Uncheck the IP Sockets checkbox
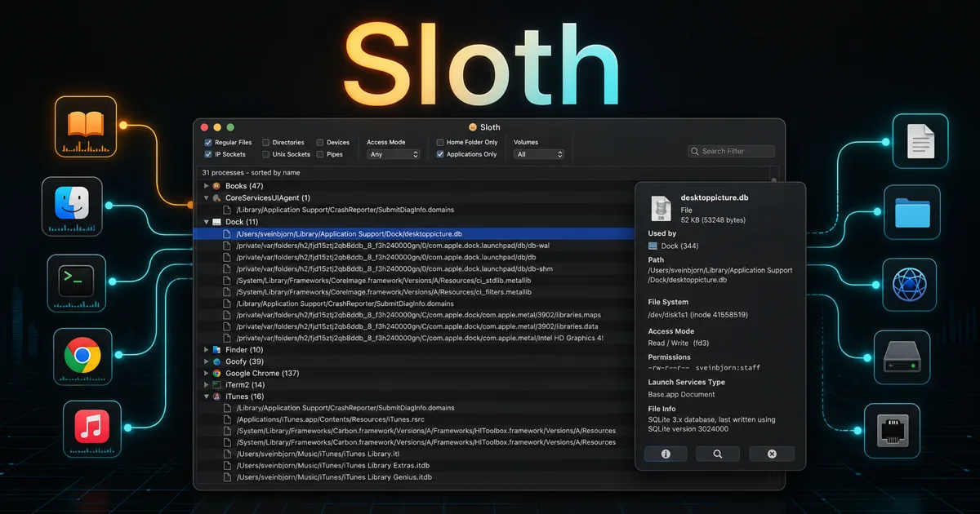The image size is (980, 514). coord(208,154)
